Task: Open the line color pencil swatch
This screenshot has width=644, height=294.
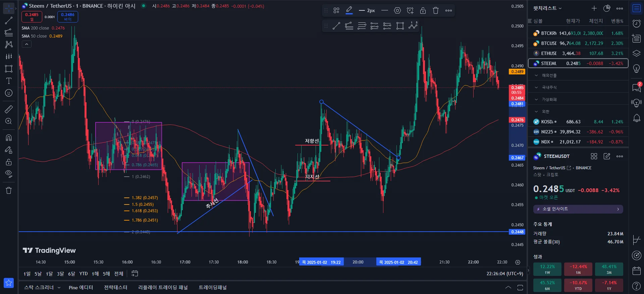Action: tap(349, 10)
